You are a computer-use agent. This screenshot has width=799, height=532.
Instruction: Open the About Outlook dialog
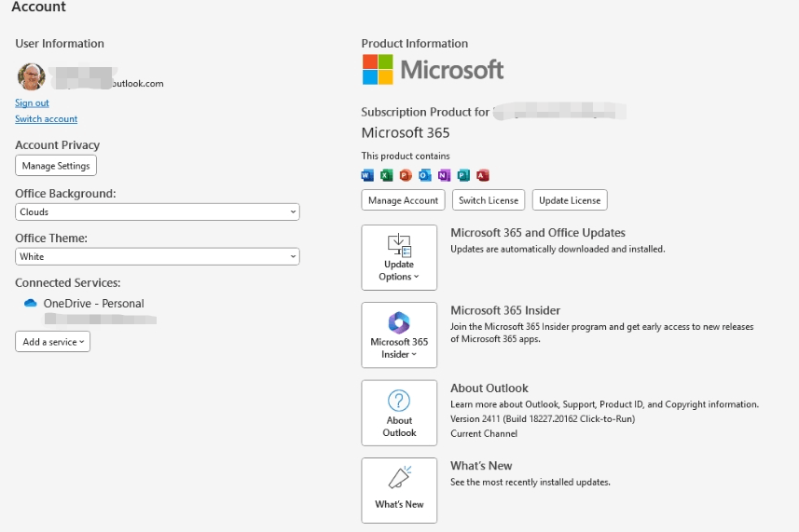pyautogui.click(x=399, y=413)
